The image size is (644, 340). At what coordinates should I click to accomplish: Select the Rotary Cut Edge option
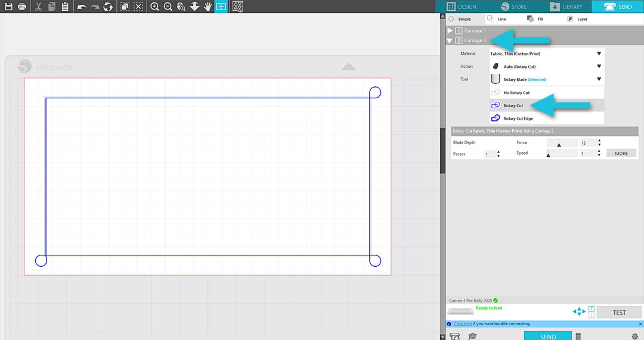[547, 118]
